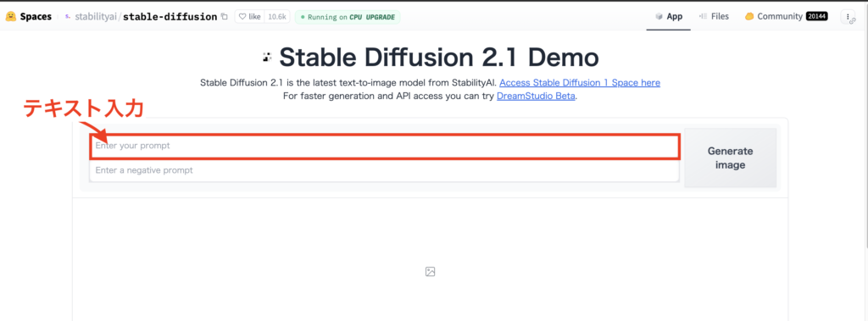Click the Running on CPU UPGRADE badge
Screen dimensions: 868x321
pyautogui.click(x=348, y=17)
